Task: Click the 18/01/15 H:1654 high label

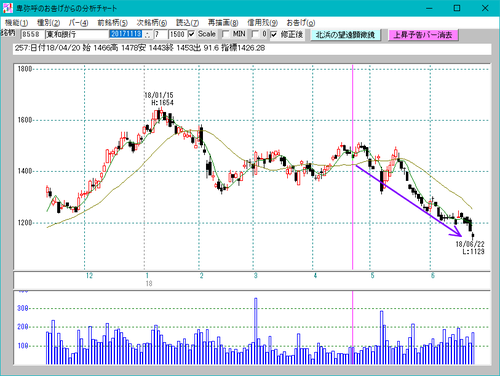Action: tap(159, 99)
